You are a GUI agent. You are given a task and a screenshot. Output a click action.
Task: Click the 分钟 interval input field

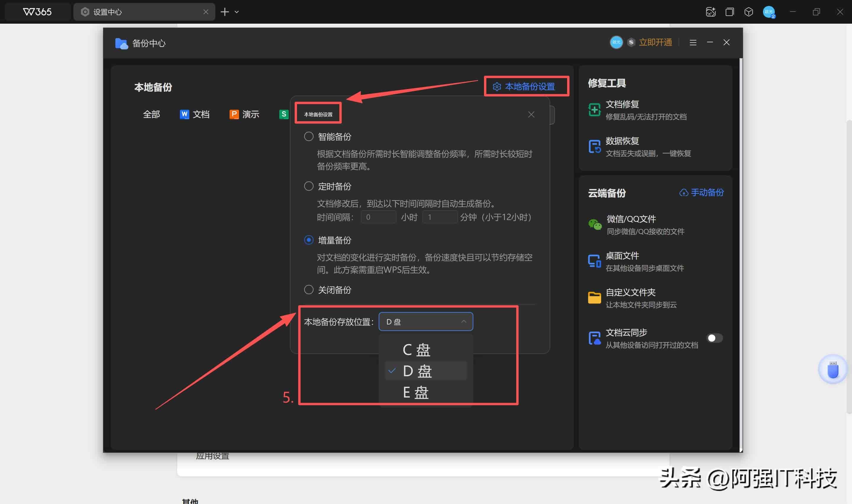point(440,217)
